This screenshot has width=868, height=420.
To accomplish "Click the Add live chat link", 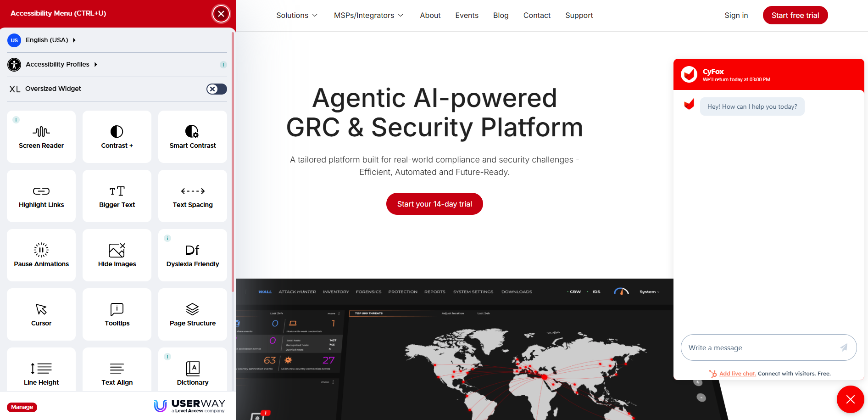I will [737, 374].
